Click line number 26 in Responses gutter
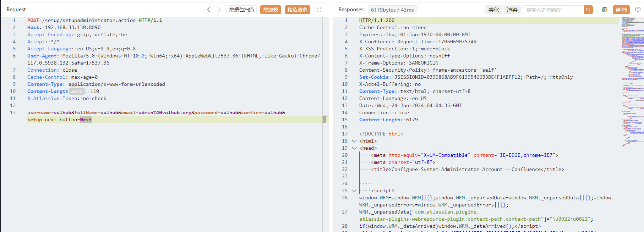The width and height of the screenshot is (644, 232). pos(345,198)
